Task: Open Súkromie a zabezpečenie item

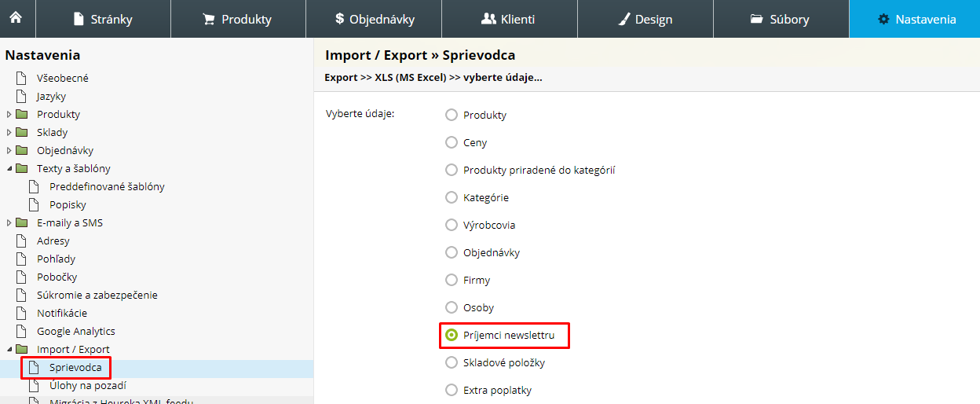Action: point(97,295)
